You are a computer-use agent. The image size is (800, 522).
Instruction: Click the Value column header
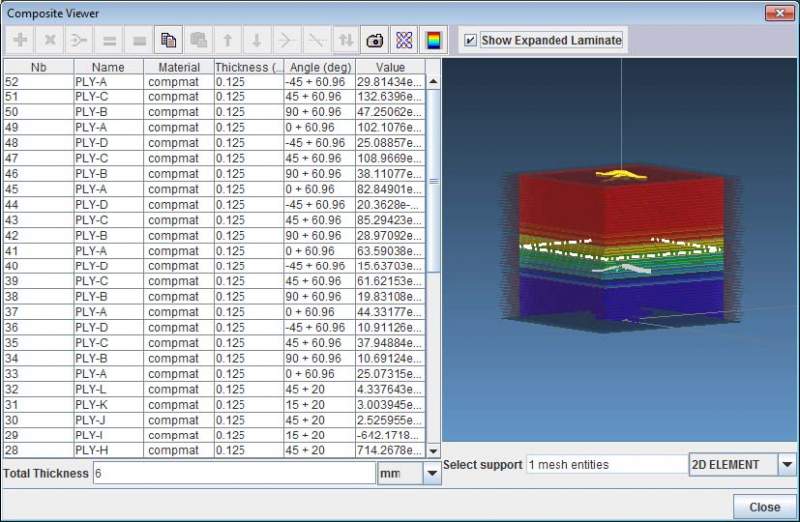pos(390,67)
